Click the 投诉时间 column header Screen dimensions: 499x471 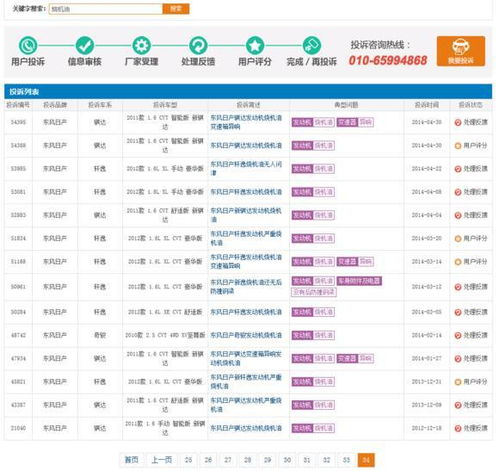point(427,105)
